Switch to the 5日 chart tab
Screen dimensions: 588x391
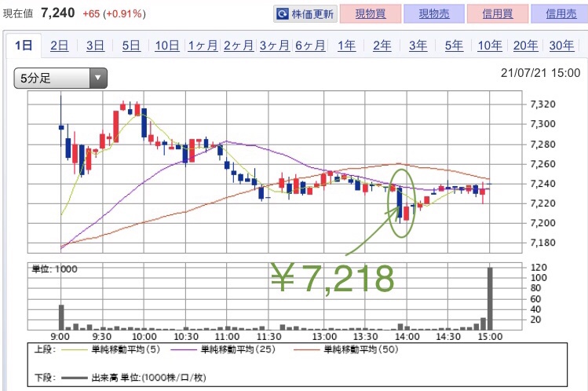click(x=131, y=46)
